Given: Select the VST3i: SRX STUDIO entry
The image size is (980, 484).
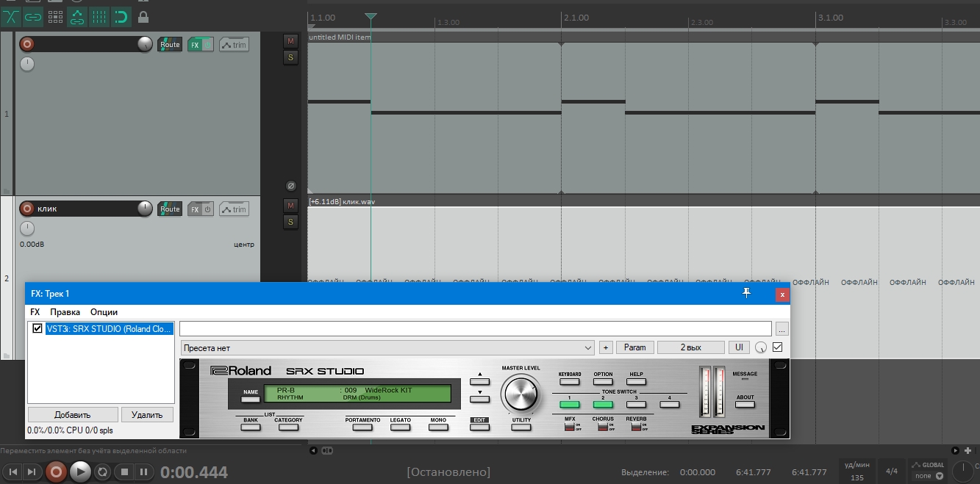Looking at the screenshot, I should [x=109, y=328].
